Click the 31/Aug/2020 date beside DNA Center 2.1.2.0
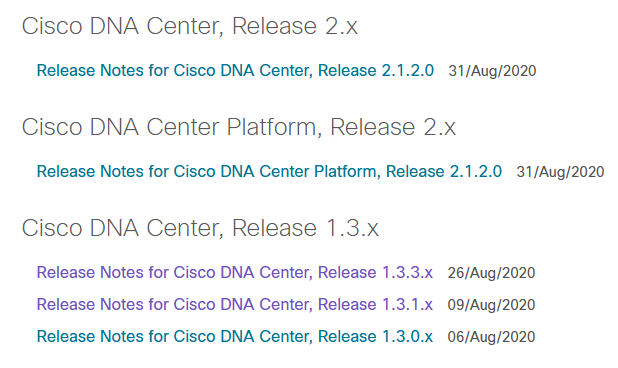The height and width of the screenshot is (368, 618). [x=492, y=71]
